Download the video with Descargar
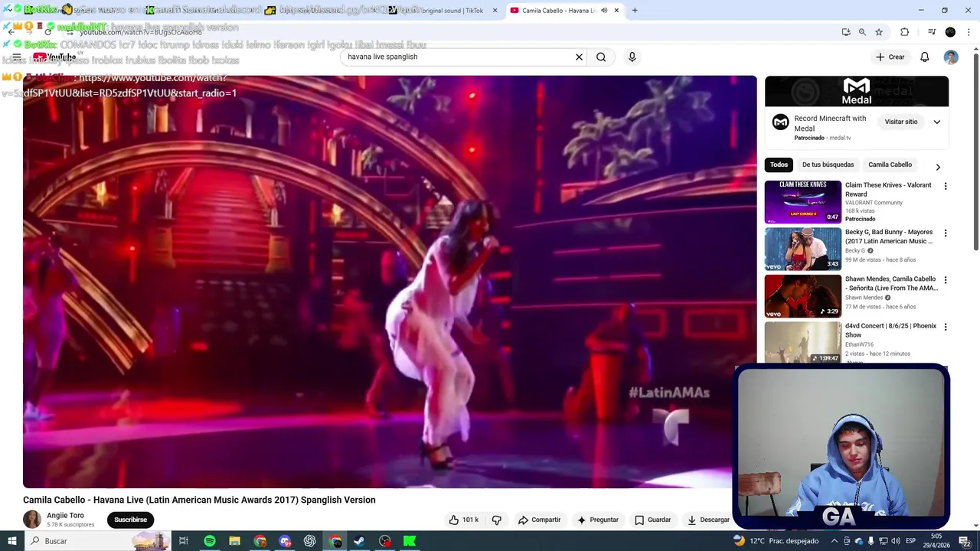The image size is (980, 551). pos(708,520)
